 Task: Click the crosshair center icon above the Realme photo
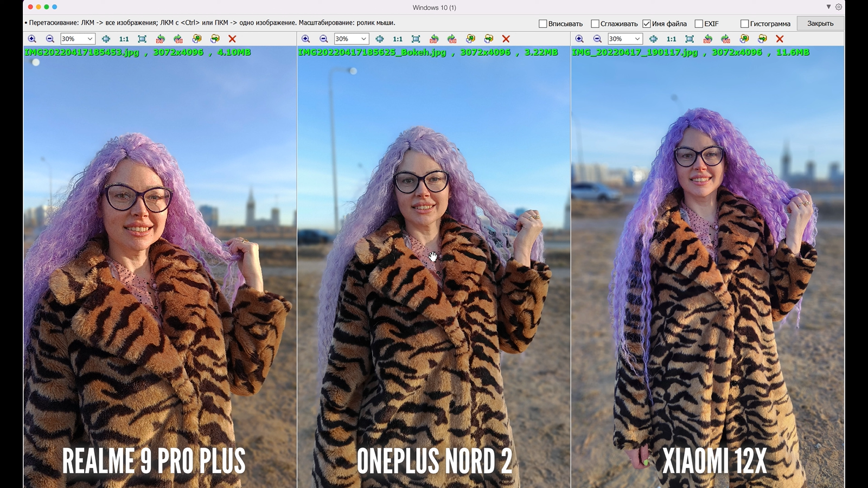106,39
